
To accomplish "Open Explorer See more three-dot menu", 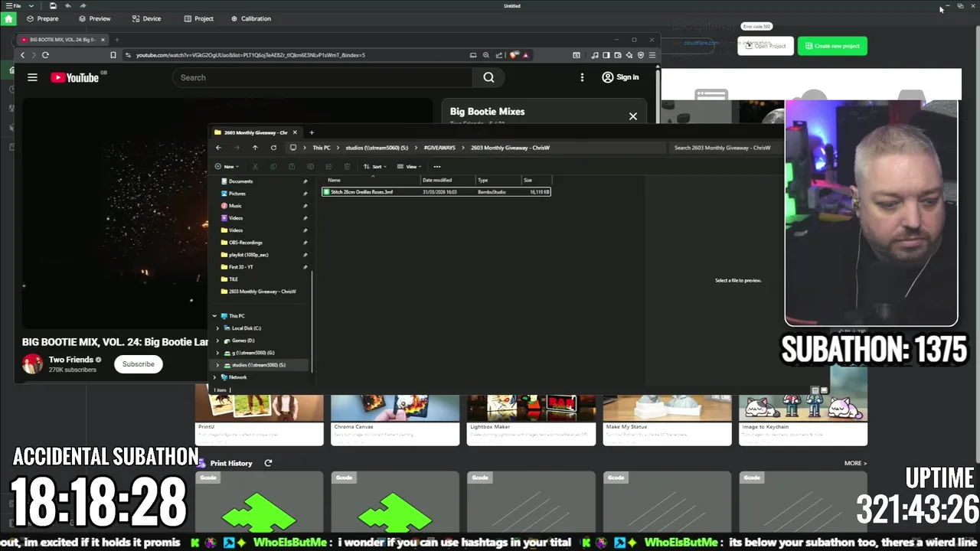I will coord(437,167).
